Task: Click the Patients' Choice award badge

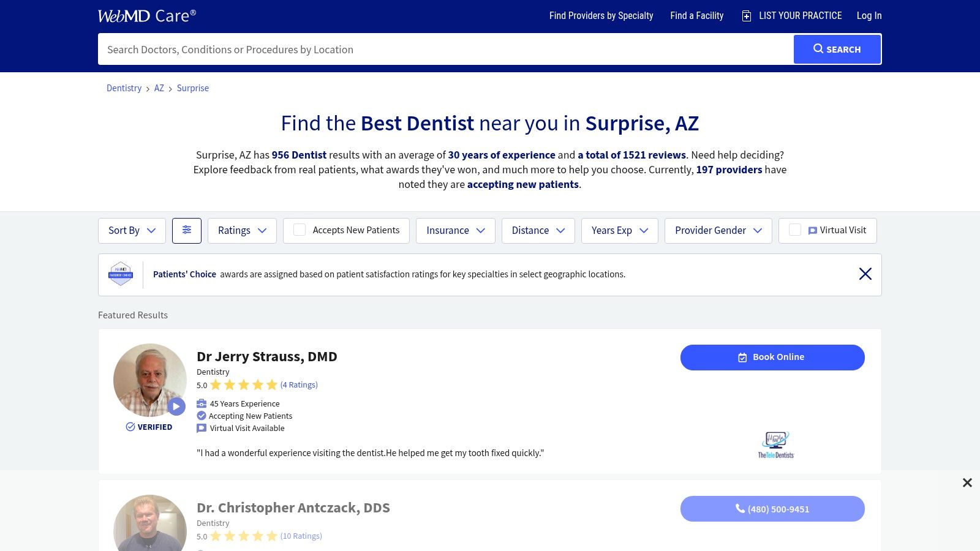Action: coord(121,274)
